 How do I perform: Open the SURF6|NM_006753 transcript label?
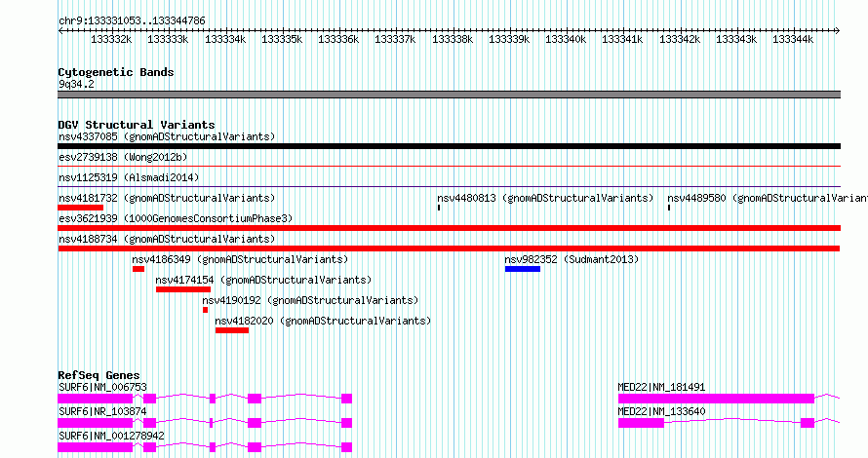click(x=102, y=387)
